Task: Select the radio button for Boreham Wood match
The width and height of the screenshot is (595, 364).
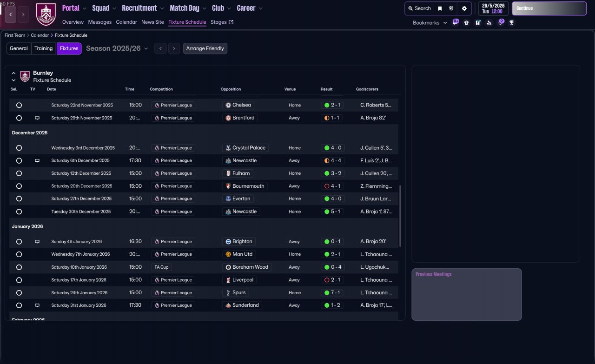Action: (19, 267)
